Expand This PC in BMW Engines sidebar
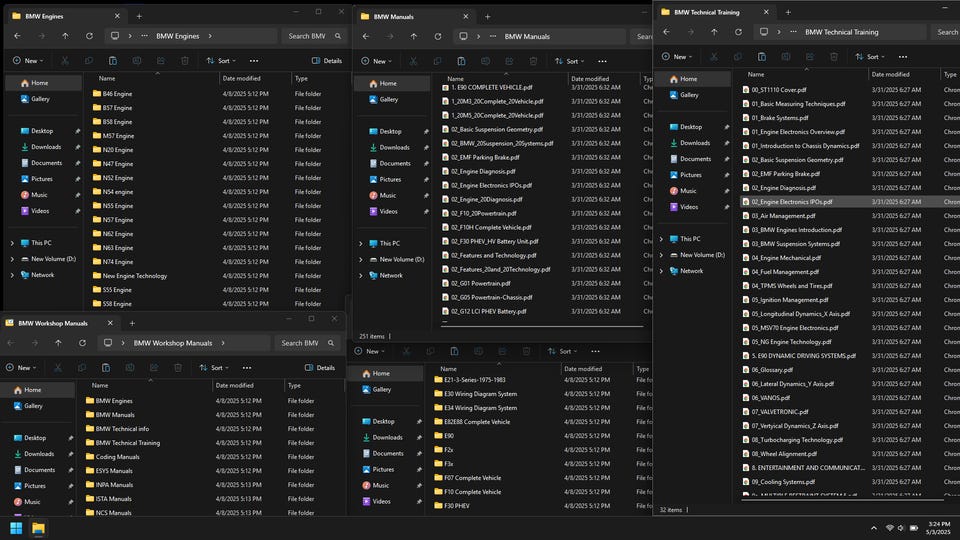The height and width of the screenshot is (540, 960). pos(12,243)
